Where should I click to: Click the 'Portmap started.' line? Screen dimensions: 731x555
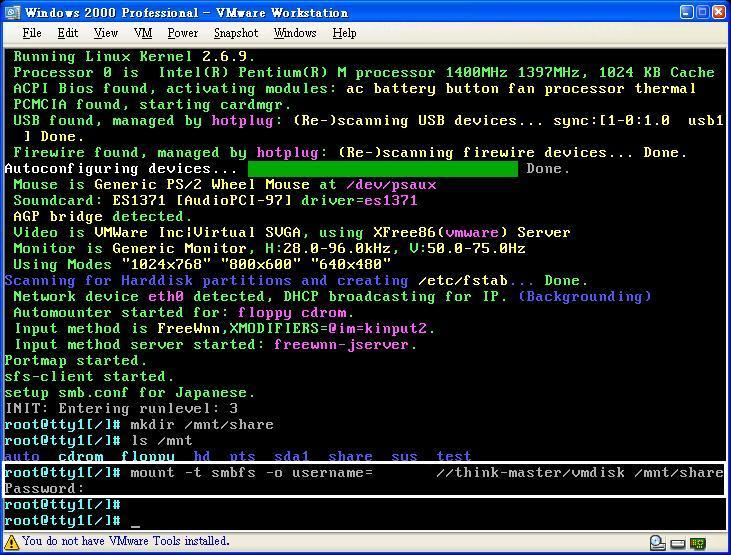point(76,361)
